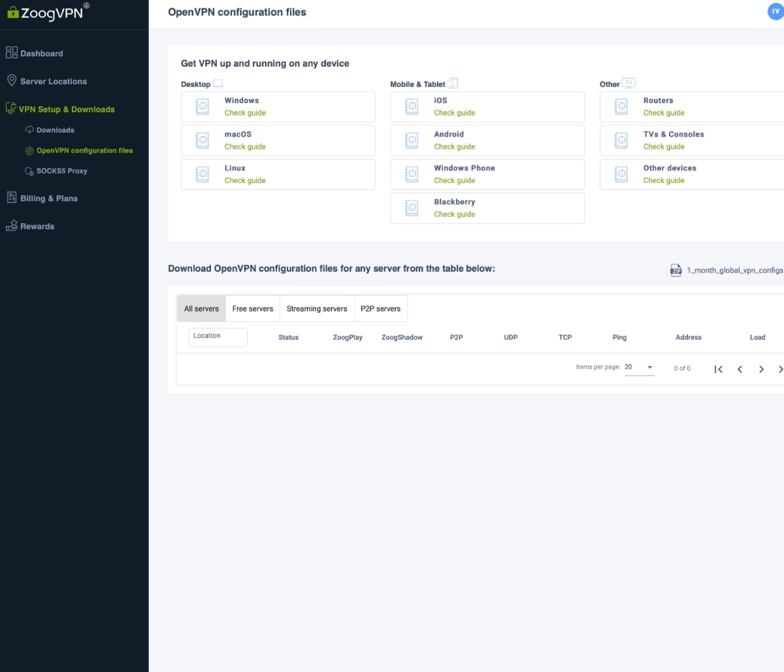Click the Load column header
The image size is (784, 672).
tap(757, 338)
